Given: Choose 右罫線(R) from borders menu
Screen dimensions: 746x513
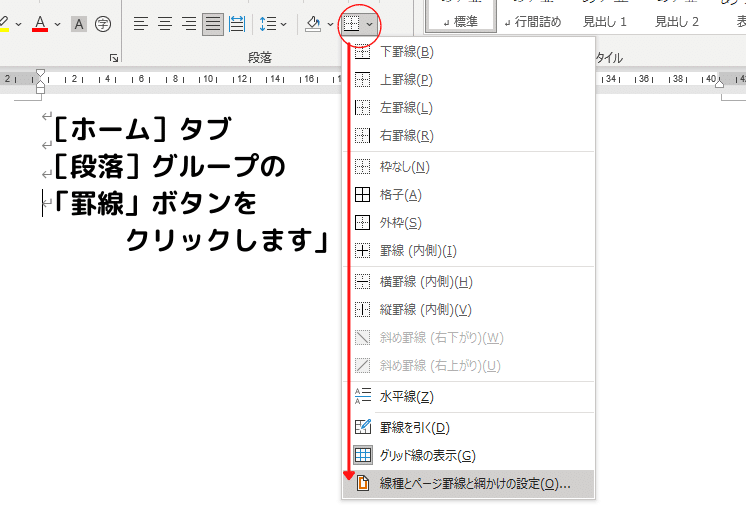Looking at the screenshot, I should (469, 136).
